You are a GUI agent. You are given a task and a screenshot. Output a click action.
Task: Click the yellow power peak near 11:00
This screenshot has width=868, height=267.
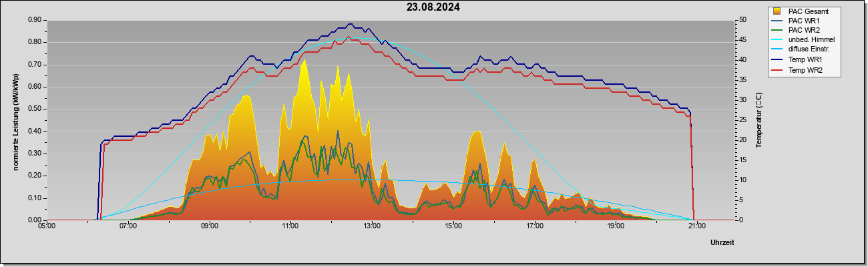coord(304,60)
